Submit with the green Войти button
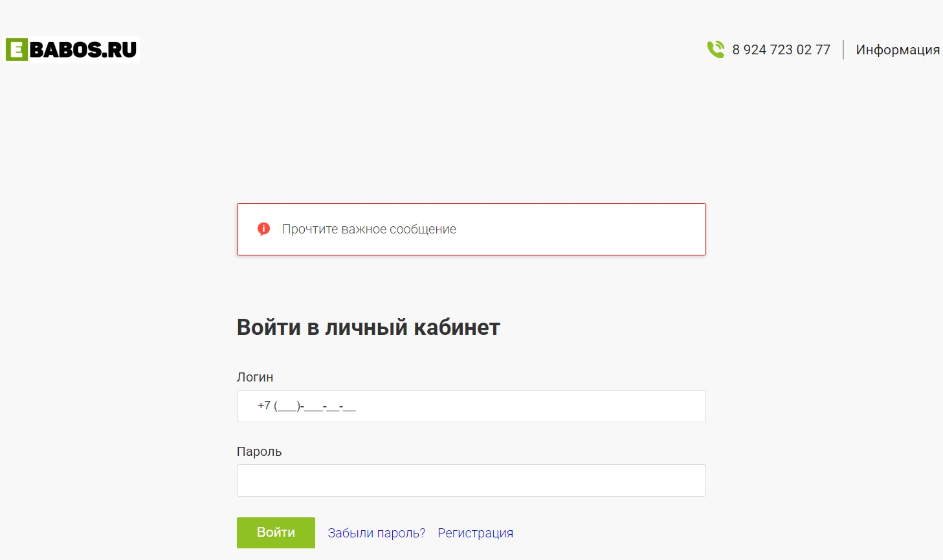The width and height of the screenshot is (943, 560). (x=276, y=533)
